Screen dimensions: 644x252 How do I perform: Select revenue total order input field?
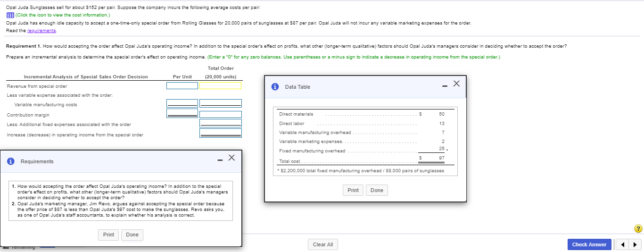coord(220,86)
